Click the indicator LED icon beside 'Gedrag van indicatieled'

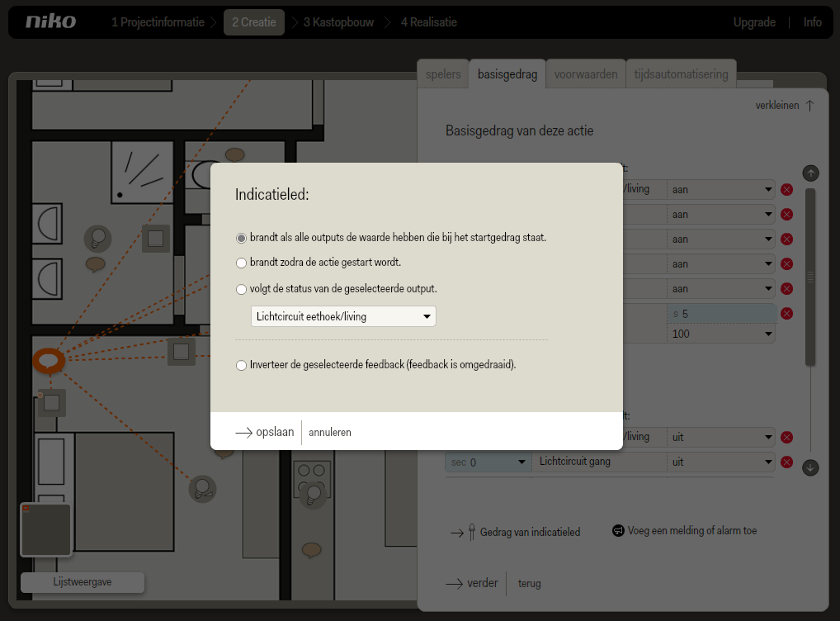point(471,532)
